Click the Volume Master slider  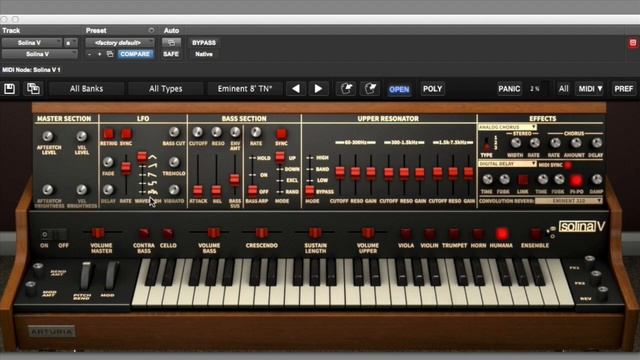coord(98,233)
